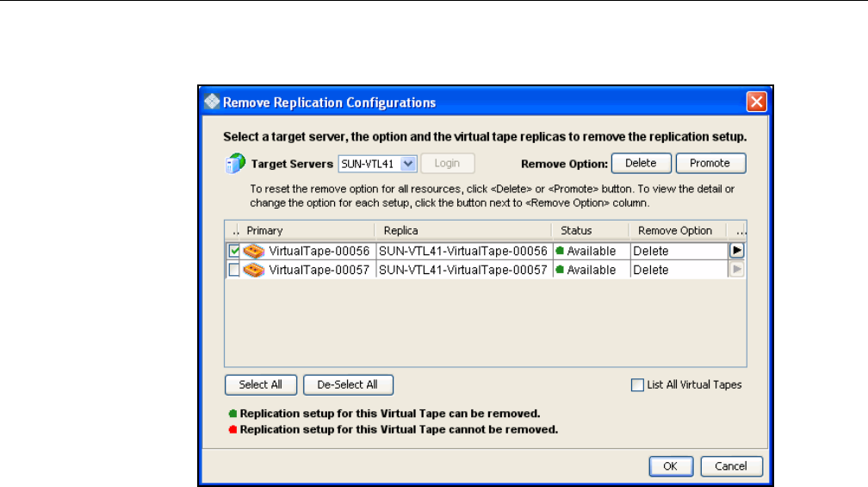This screenshot has height=487, width=868.
Task: Click the Promote remove option button
Action: [x=710, y=163]
